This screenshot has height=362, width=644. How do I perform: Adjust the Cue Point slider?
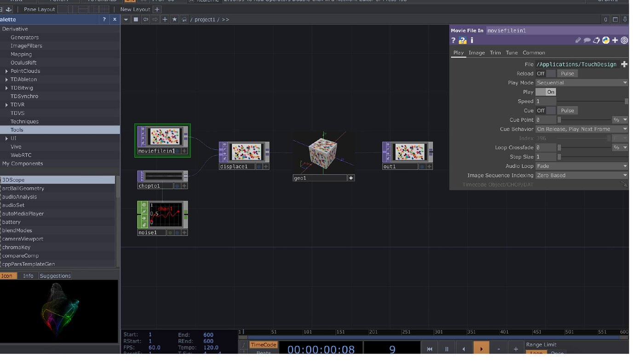point(584,119)
